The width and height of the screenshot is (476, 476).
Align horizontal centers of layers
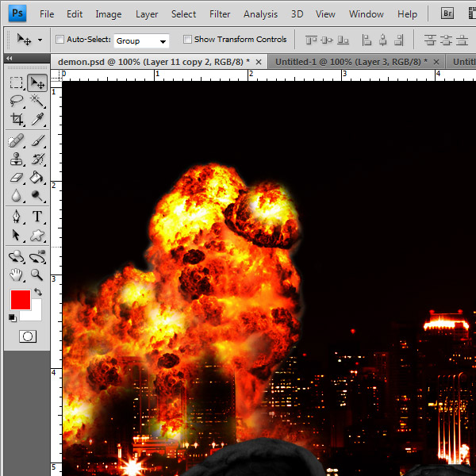coord(383,40)
